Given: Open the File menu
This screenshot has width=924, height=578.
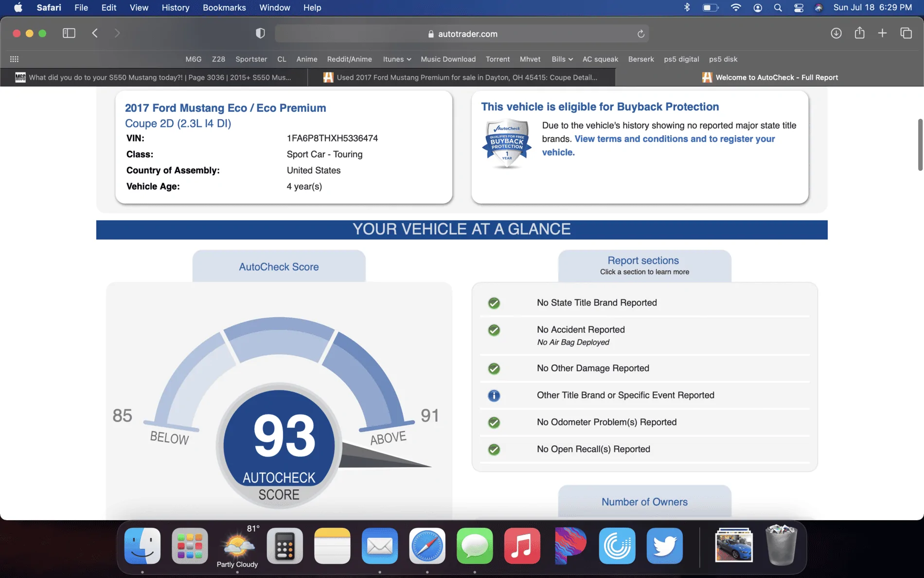Looking at the screenshot, I should click(x=81, y=7).
